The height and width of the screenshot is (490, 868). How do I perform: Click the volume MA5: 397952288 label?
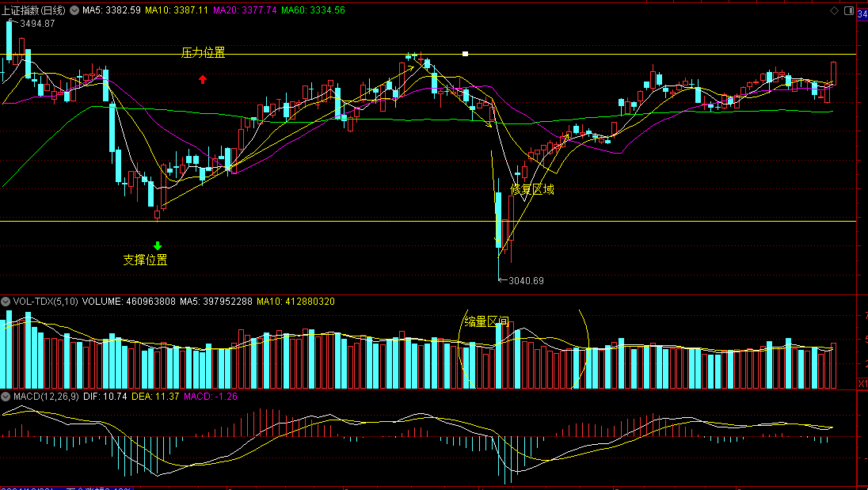[216, 302]
